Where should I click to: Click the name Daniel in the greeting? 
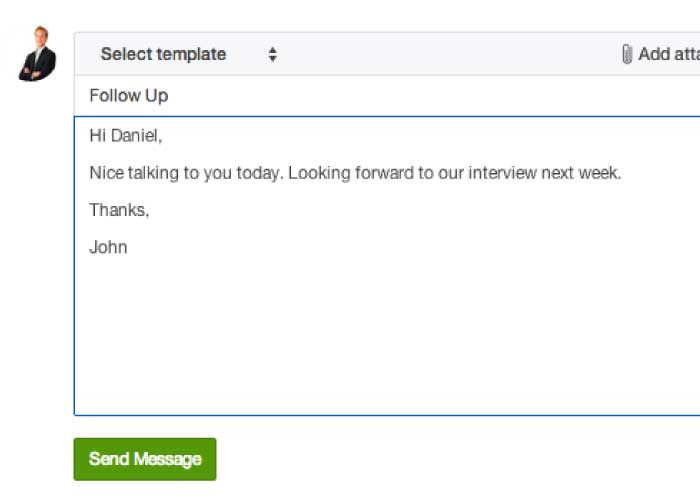click(x=135, y=135)
